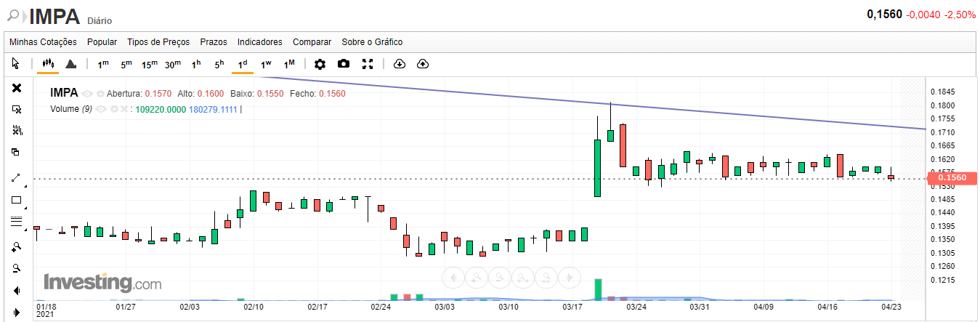Select the 1M monthly timeframe

(x=289, y=64)
